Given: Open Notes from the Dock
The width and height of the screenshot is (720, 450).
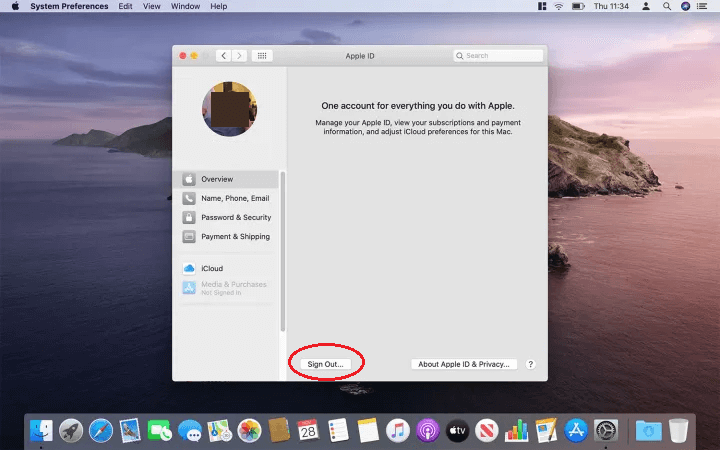Looking at the screenshot, I should (x=368, y=431).
